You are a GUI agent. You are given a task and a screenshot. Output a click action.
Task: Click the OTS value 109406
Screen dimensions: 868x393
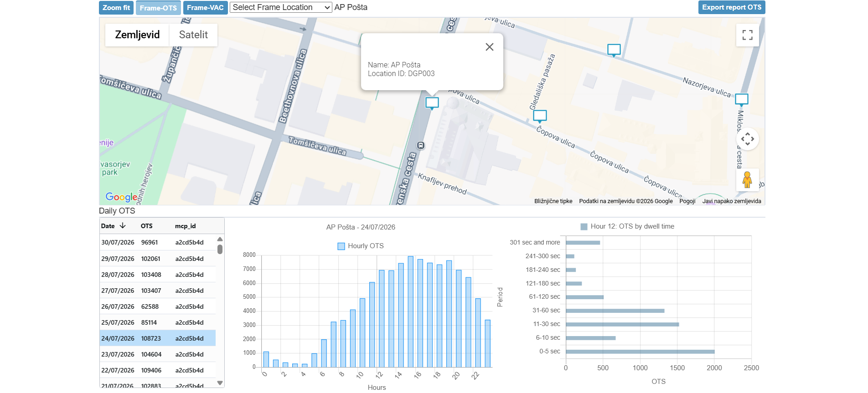[x=151, y=370]
